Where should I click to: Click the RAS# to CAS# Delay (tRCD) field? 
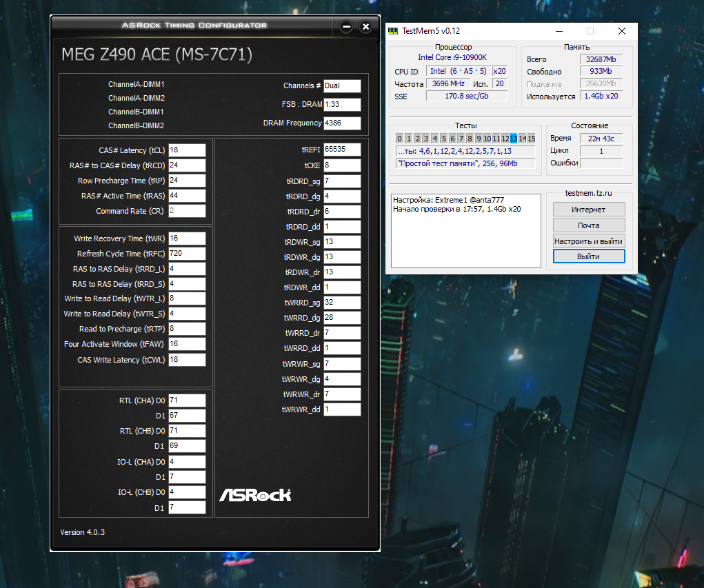coord(188,165)
